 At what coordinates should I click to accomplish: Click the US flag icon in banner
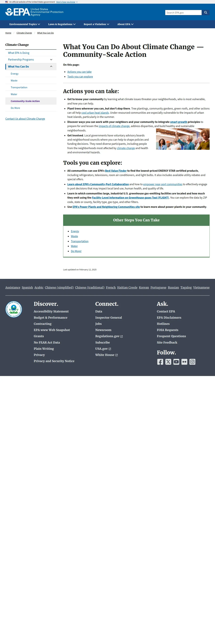(7, 2)
